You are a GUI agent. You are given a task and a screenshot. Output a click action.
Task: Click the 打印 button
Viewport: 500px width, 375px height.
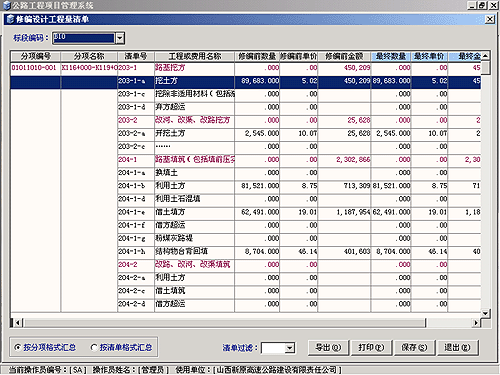(371, 348)
